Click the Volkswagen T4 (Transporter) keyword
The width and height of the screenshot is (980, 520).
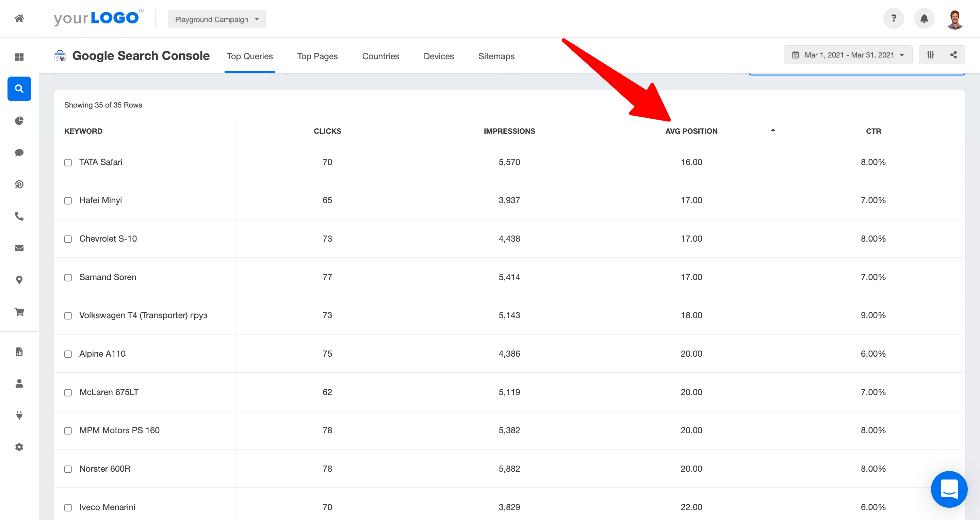point(143,315)
